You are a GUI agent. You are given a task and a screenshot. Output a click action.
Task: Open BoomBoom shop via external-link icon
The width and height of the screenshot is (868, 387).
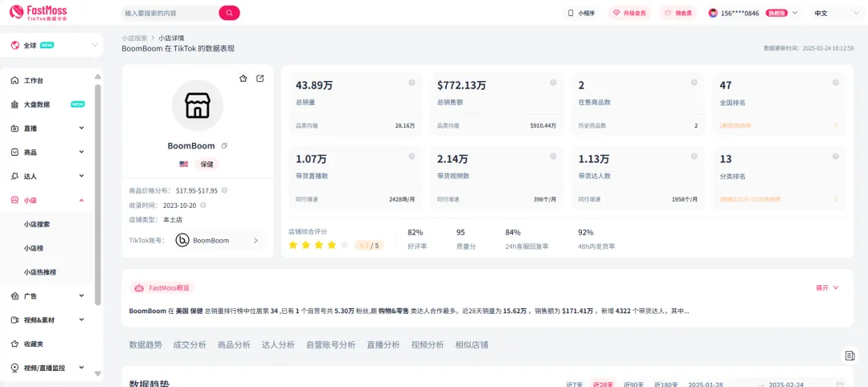click(x=260, y=79)
